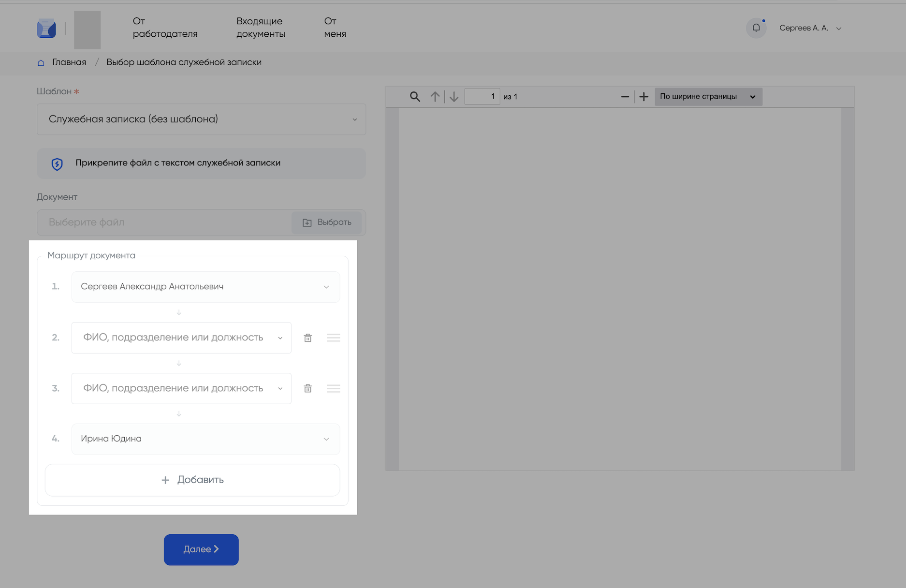Delete route step 2 with trash icon

[307, 338]
